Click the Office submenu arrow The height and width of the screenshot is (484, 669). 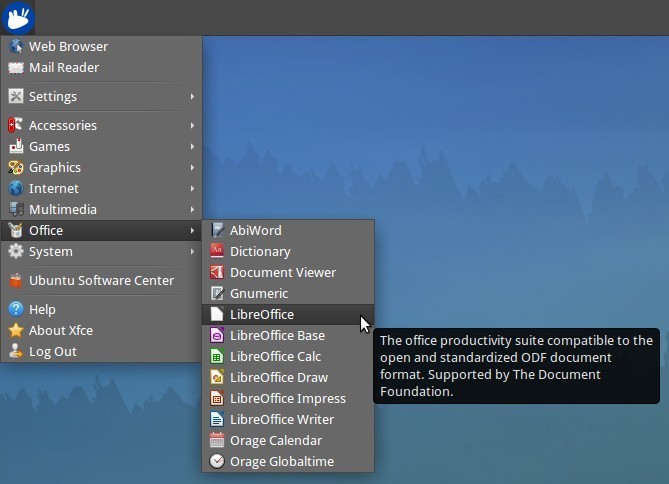click(192, 230)
